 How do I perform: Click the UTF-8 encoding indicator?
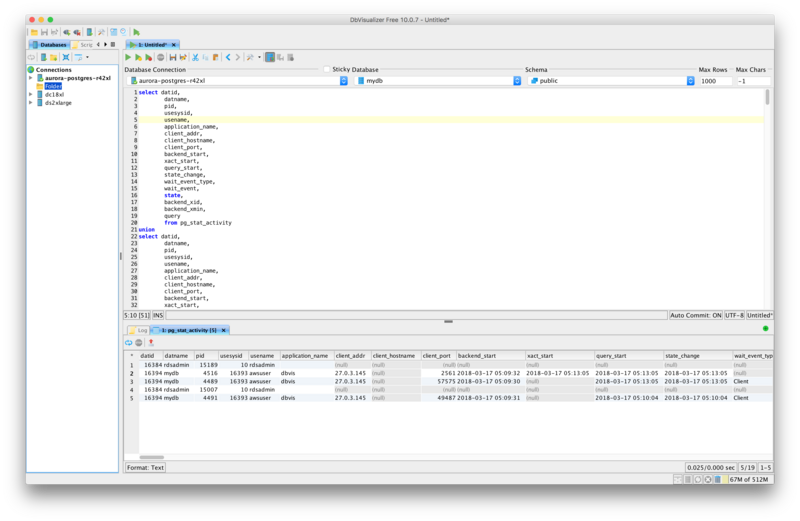[734, 315]
